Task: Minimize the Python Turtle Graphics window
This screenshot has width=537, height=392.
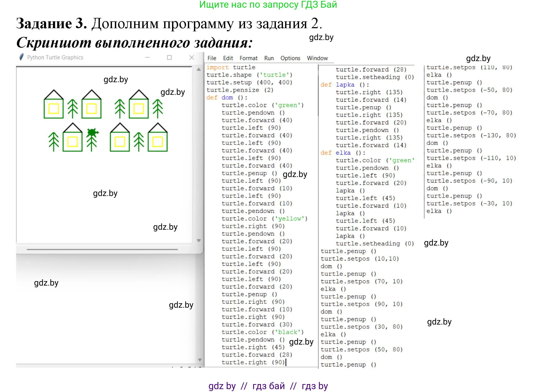Action: (148, 57)
